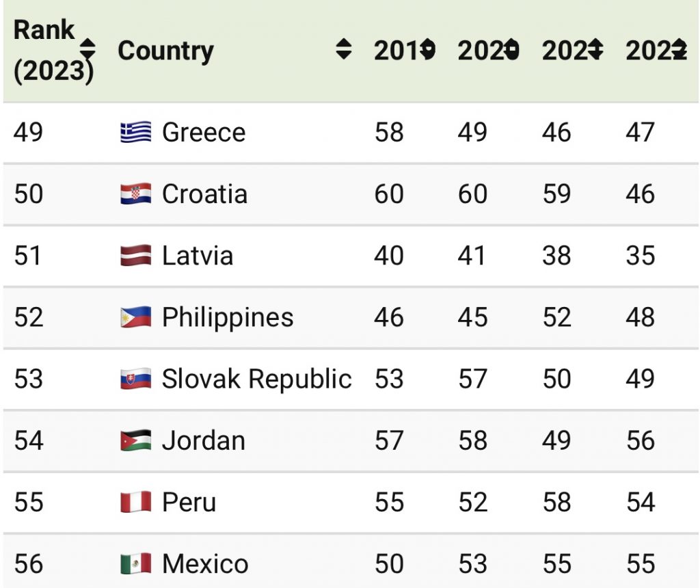Sort by the 2021 column arrows
This screenshot has height=588, width=700.
click(596, 51)
